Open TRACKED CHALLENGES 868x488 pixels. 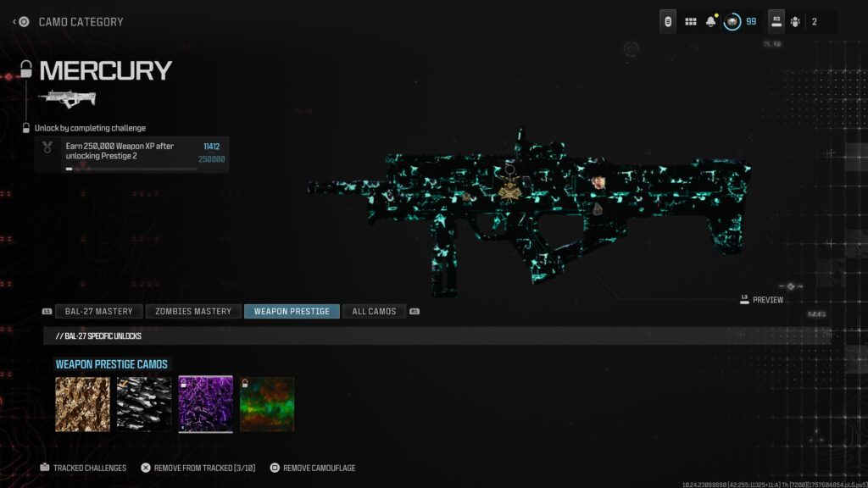tap(83, 468)
